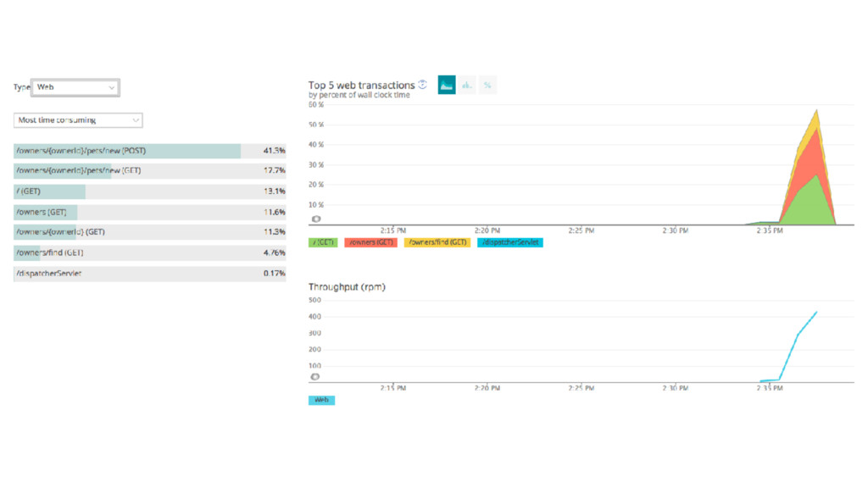Toggle the Web legend on Throughput chart
Screen dimensions: 868x488
pos(321,400)
